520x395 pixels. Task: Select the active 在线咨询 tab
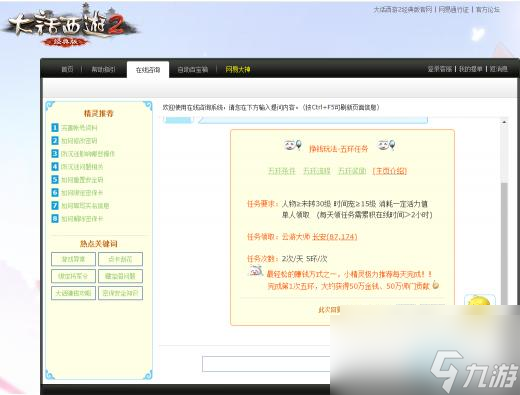pos(148,70)
